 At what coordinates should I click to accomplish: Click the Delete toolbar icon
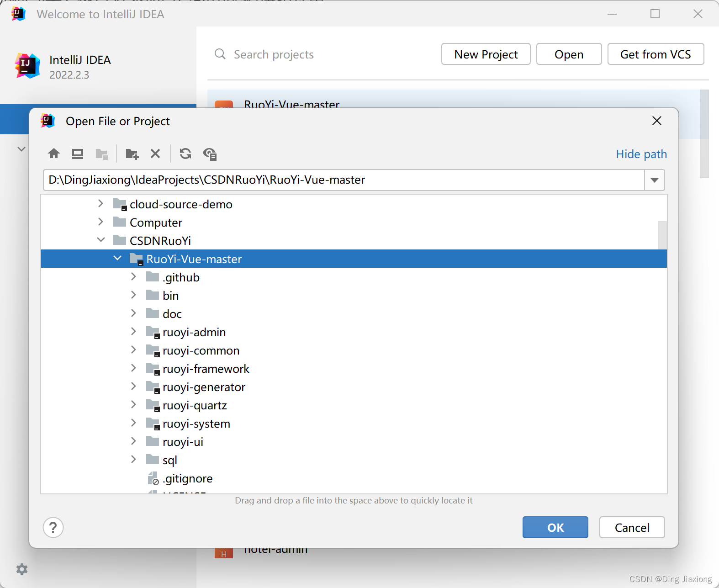[155, 154]
